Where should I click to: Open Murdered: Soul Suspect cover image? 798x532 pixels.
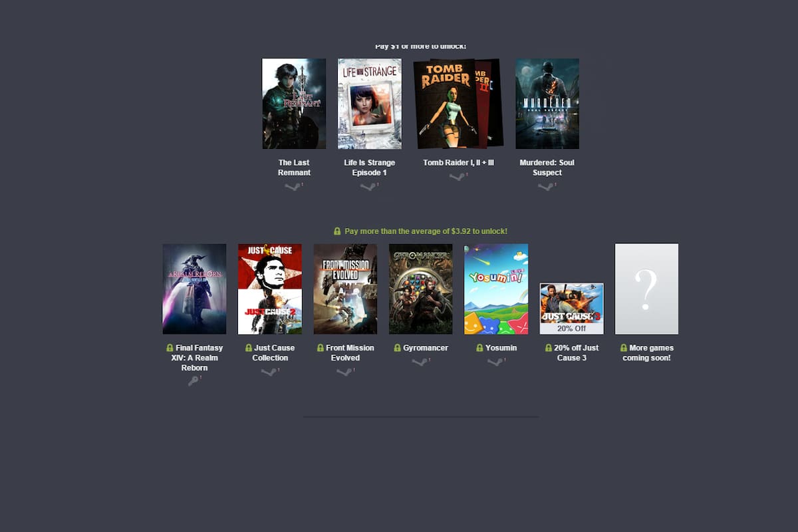547,104
